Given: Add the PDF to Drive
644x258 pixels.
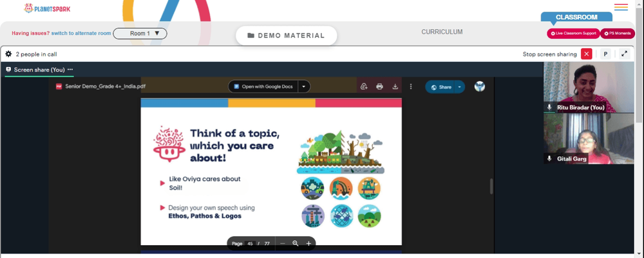Looking at the screenshot, I should 364,86.
